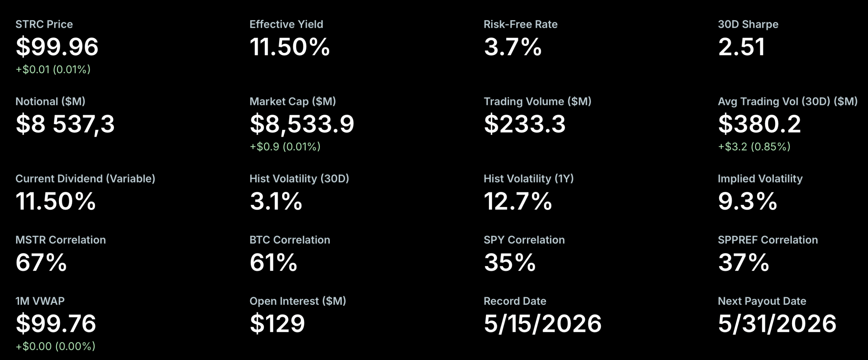
Task: Select the 30D Sharpe 2.51 value
Action: pos(742,47)
